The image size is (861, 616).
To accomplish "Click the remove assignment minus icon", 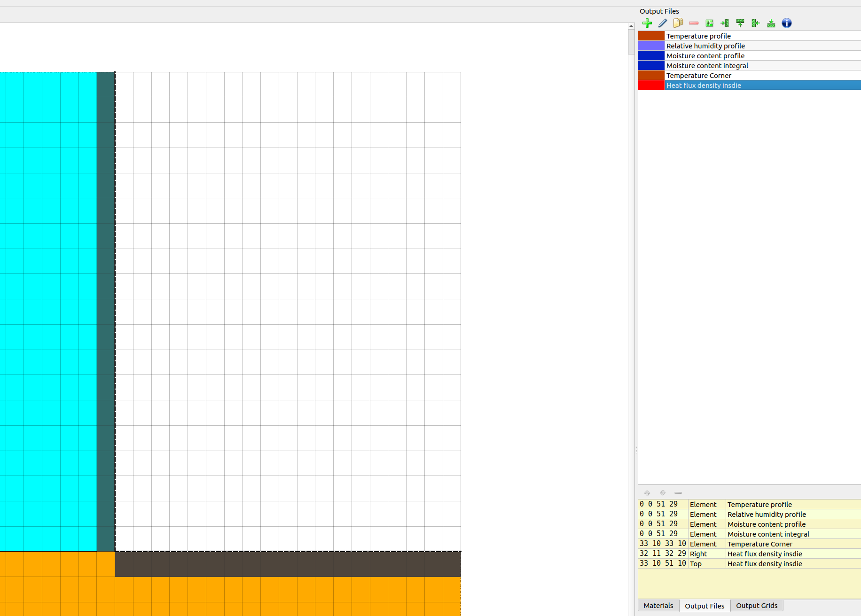I will pos(678,493).
